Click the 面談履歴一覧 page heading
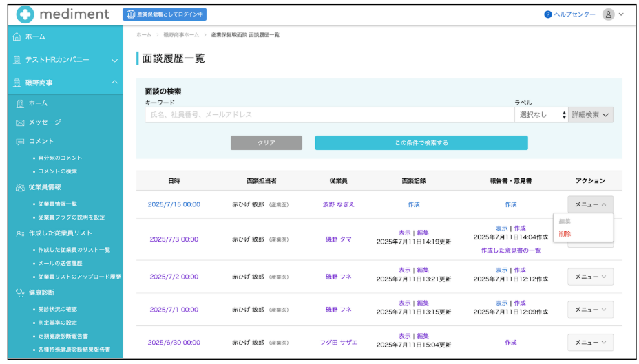 [174, 58]
